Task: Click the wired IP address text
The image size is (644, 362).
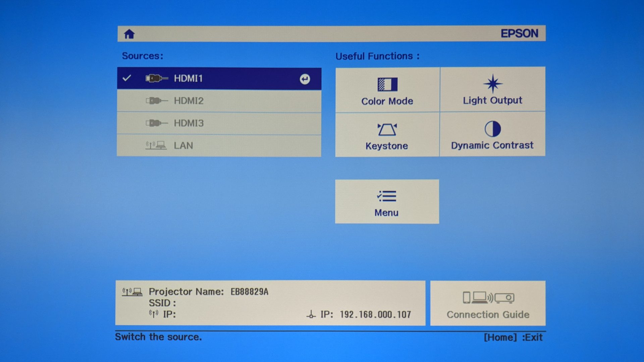Action: [x=375, y=314]
